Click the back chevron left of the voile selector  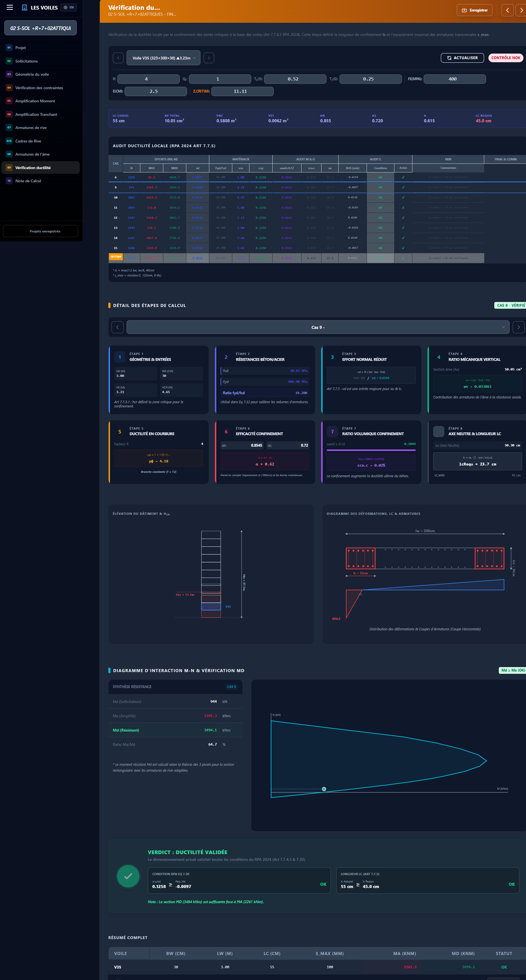tap(118, 57)
